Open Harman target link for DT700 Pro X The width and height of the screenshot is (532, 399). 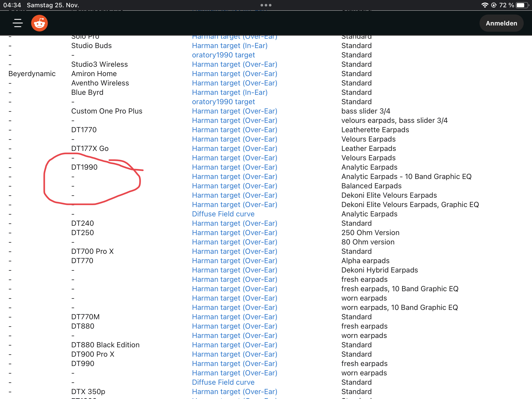coord(235,251)
